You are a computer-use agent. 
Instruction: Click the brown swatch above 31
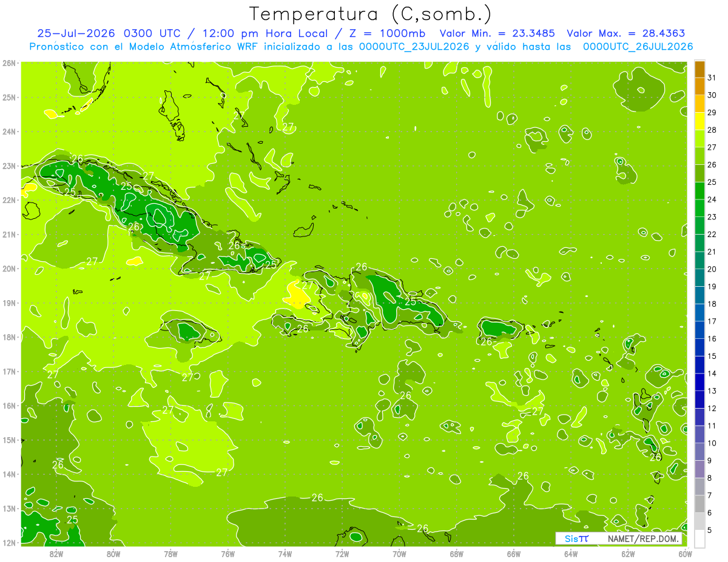coord(699,69)
